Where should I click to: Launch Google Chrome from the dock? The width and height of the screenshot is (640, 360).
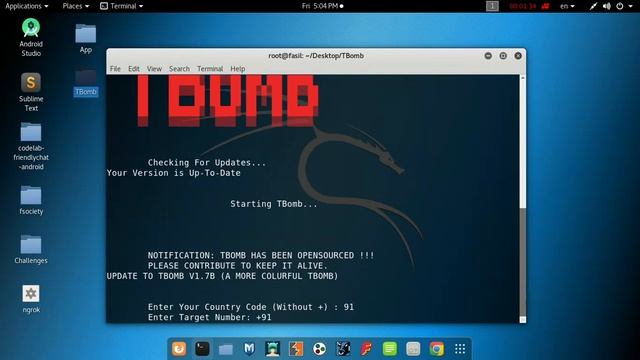[436, 349]
